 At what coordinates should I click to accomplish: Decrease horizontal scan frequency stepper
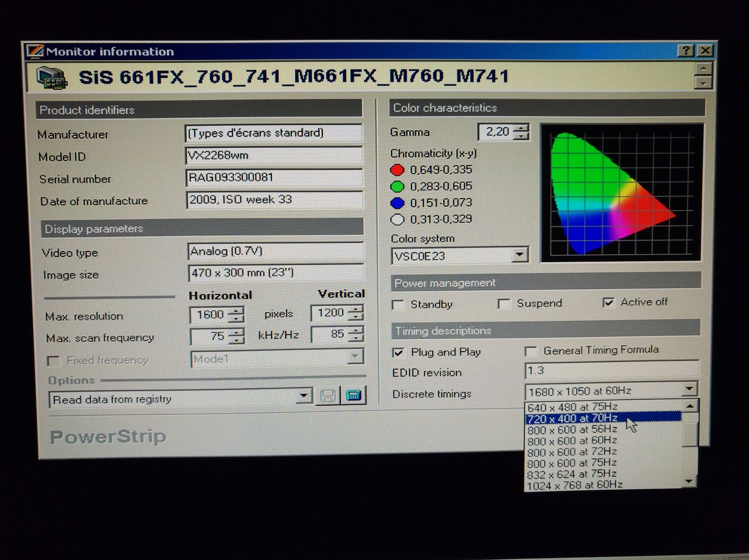pyautogui.click(x=236, y=340)
